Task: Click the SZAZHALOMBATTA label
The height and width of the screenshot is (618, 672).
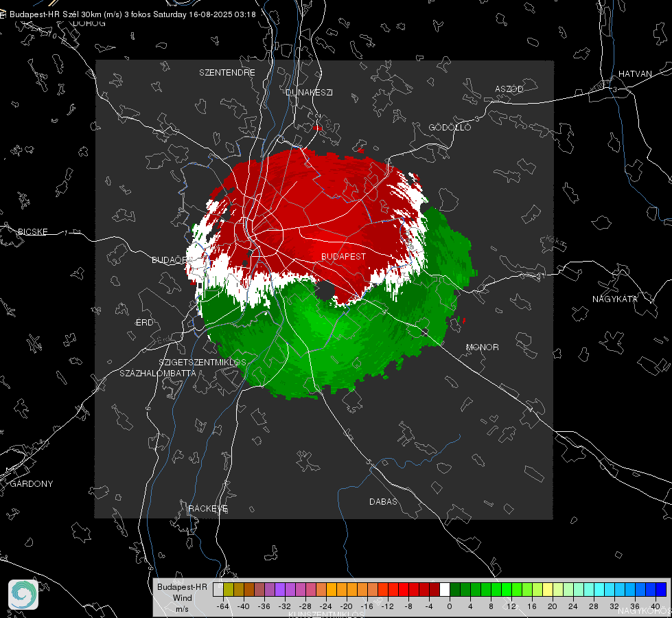Action: click(158, 373)
